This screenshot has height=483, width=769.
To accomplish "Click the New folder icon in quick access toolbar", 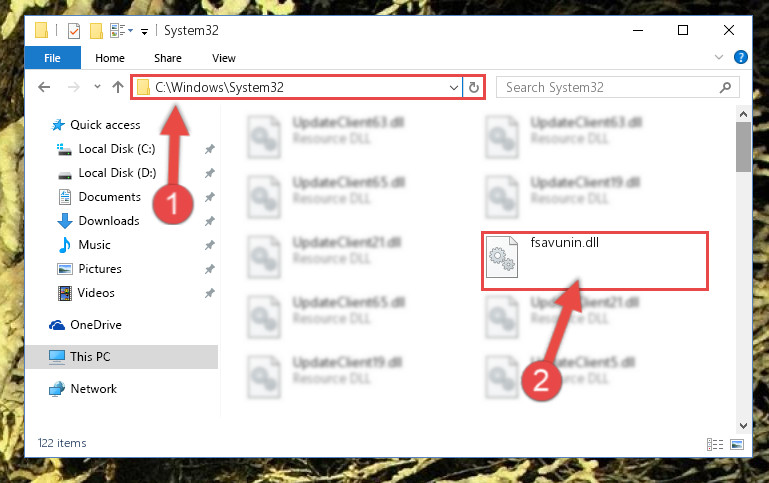I will (96, 31).
